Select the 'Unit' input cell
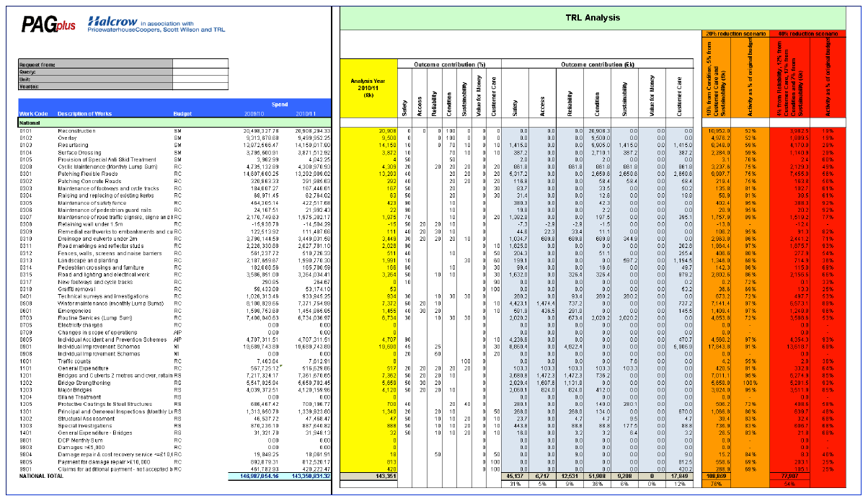Image resolution: width=868 pixels, height=501 pixels. coord(199,79)
